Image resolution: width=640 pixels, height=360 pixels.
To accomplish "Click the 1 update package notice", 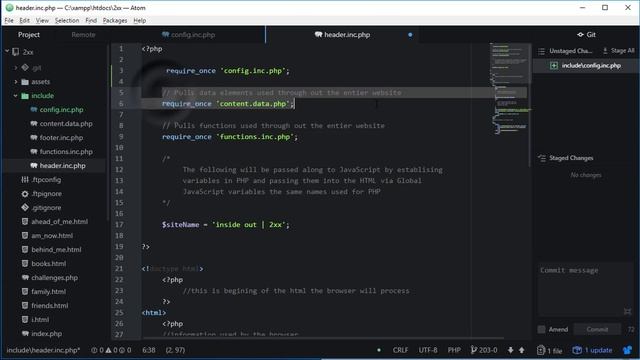I will pyautogui.click(x=592, y=350).
